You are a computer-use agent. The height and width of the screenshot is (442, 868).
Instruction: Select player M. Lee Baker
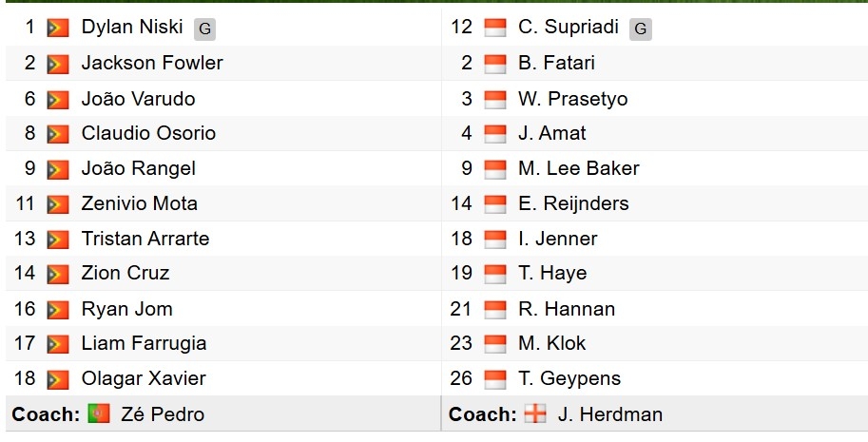pos(578,168)
